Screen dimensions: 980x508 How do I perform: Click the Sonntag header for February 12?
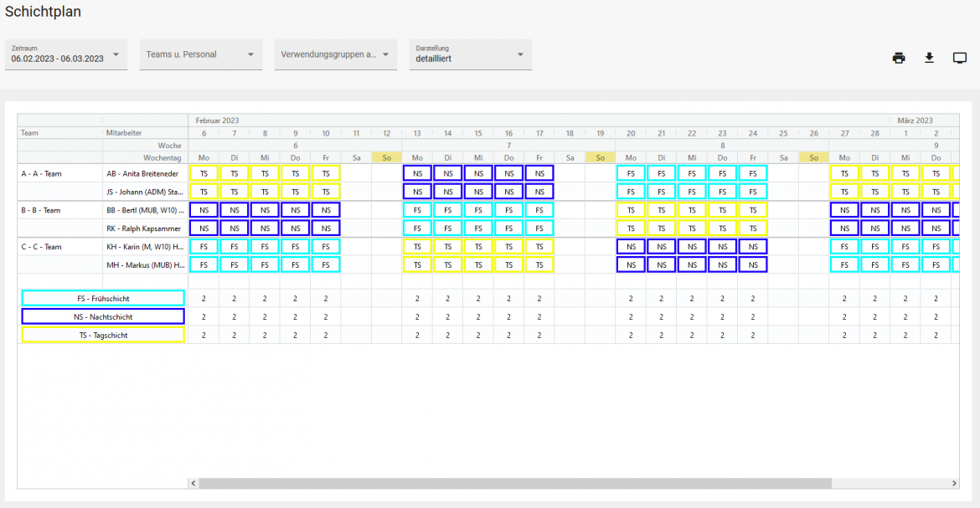click(386, 157)
